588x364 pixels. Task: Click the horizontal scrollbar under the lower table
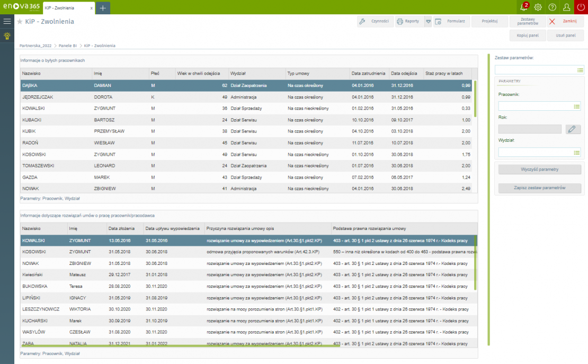pyautogui.click(x=180, y=345)
